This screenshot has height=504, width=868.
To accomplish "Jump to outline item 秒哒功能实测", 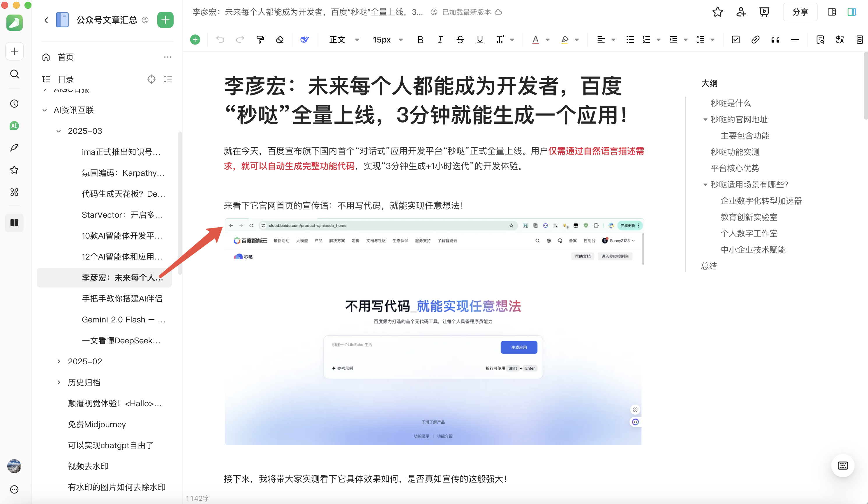I will click(735, 152).
